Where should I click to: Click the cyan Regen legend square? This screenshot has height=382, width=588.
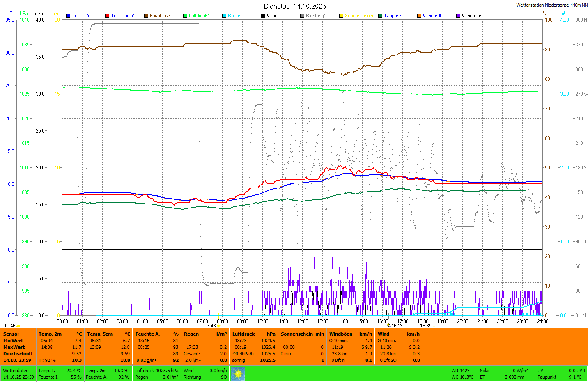(x=224, y=16)
